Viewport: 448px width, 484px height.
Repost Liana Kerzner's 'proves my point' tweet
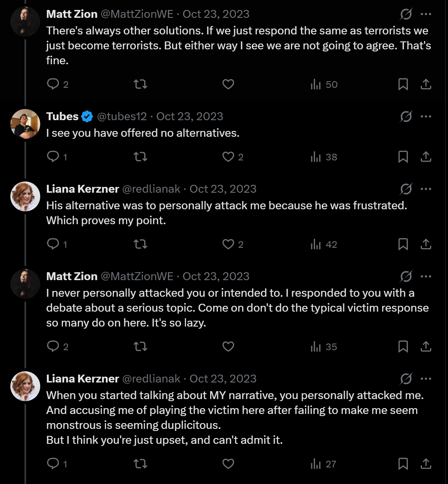(x=140, y=244)
